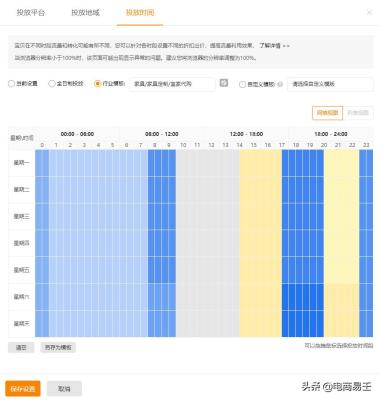Click the help icon next to 自定义模板
Screen dimensions: 380x400
[x=280, y=84]
